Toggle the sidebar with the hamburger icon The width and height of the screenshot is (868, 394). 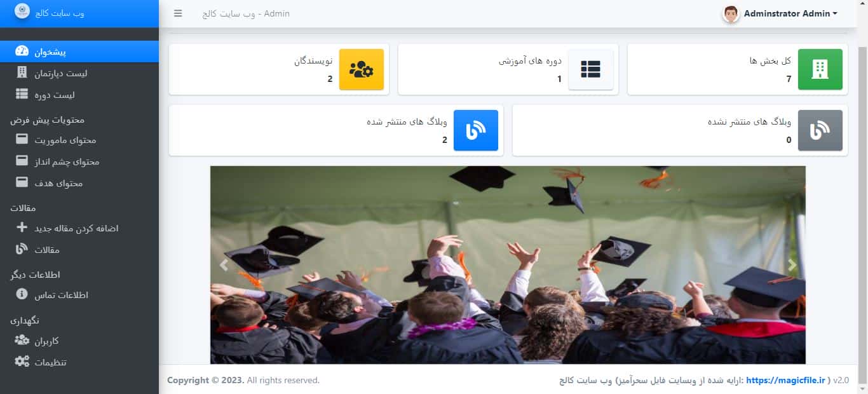tap(178, 13)
